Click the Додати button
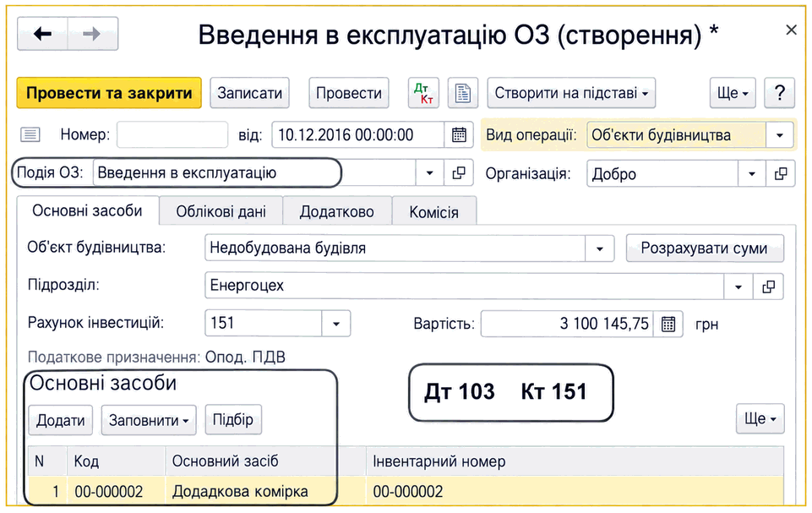The height and width of the screenshot is (513, 812). coord(61,420)
